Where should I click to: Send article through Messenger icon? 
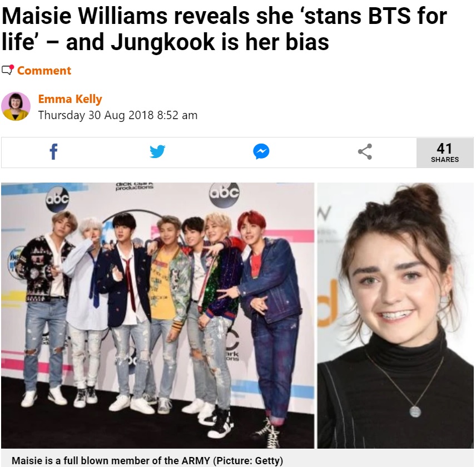[x=261, y=151]
